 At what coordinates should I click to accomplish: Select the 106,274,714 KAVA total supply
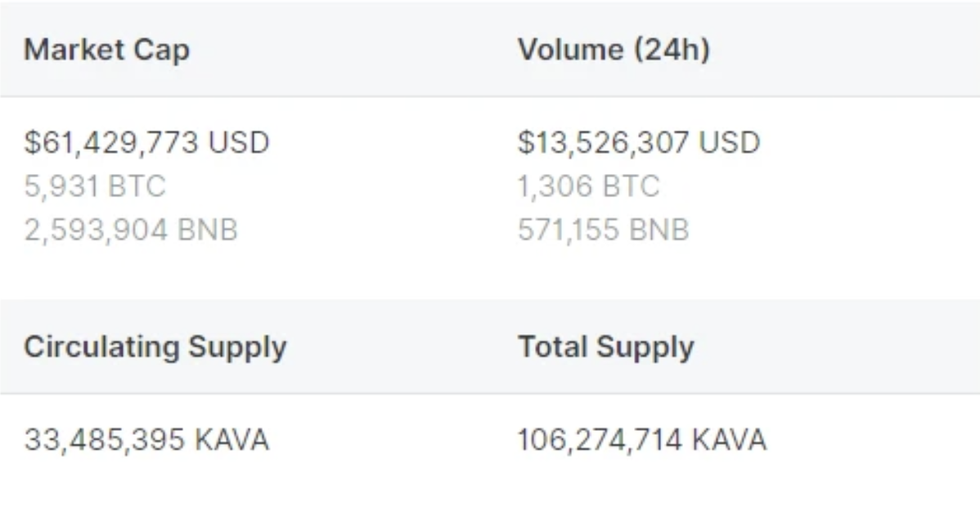pyautogui.click(x=642, y=440)
